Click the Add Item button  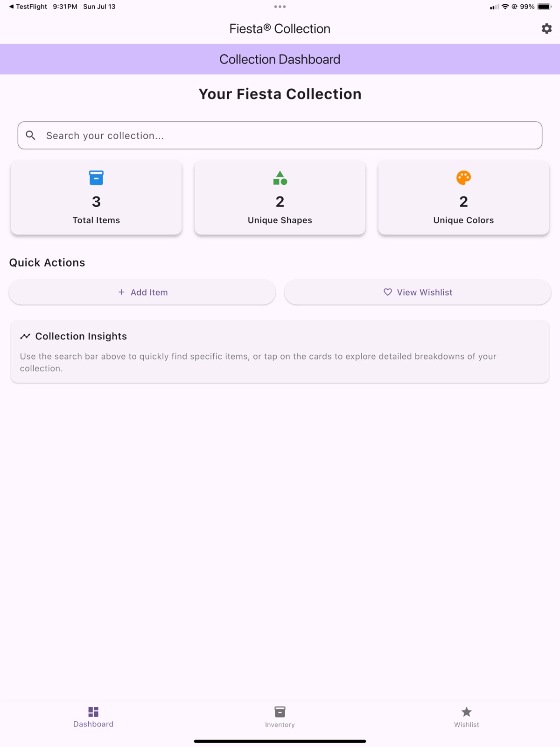click(x=142, y=292)
